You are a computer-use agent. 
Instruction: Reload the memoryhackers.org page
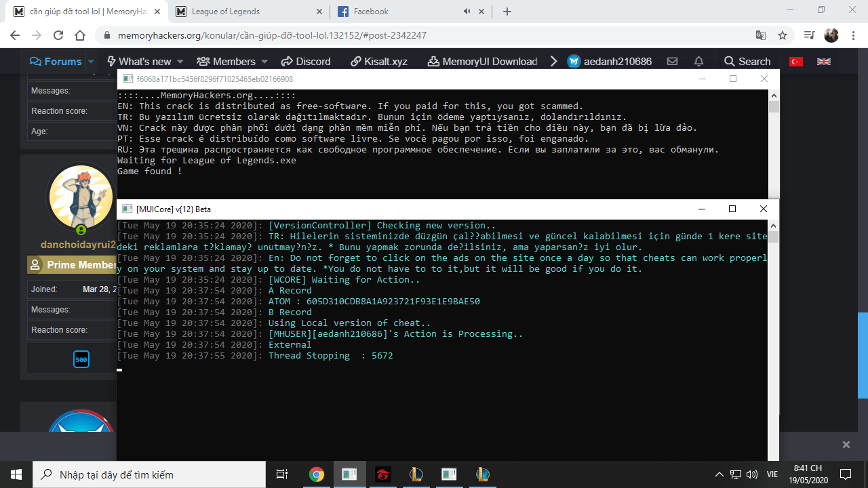tap(58, 35)
